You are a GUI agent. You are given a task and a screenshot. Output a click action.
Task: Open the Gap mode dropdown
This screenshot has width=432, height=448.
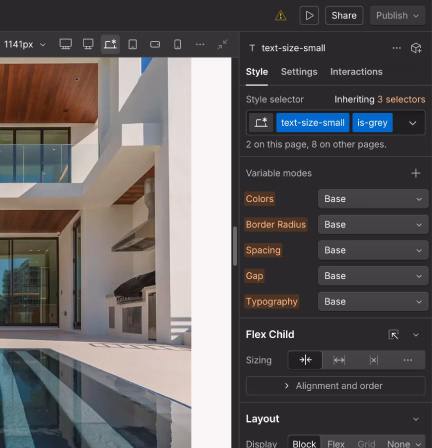(x=373, y=276)
